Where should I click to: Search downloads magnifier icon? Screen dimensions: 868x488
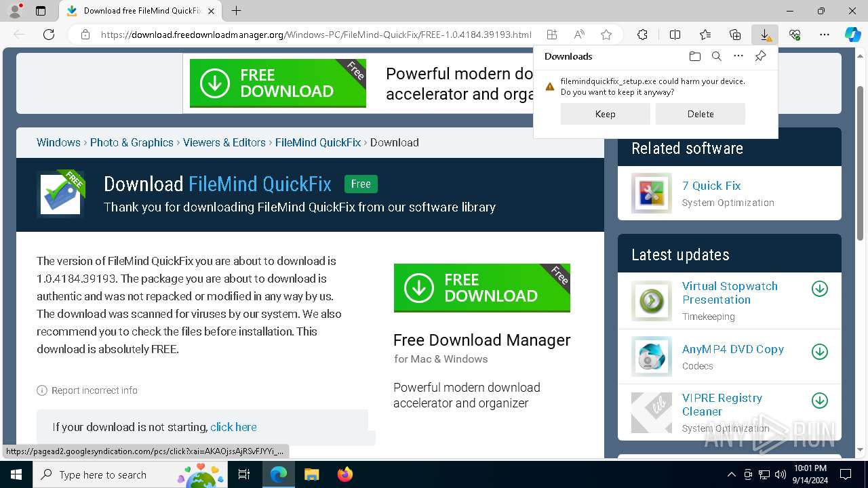click(x=716, y=56)
